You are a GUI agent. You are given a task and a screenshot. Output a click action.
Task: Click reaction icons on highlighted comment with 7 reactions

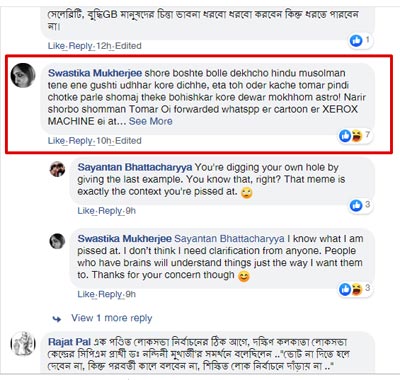351,136
